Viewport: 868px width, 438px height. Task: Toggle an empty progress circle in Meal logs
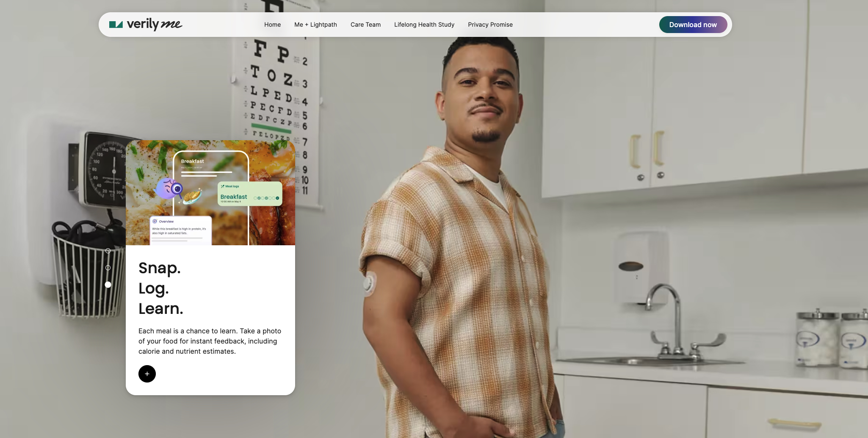(x=255, y=198)
